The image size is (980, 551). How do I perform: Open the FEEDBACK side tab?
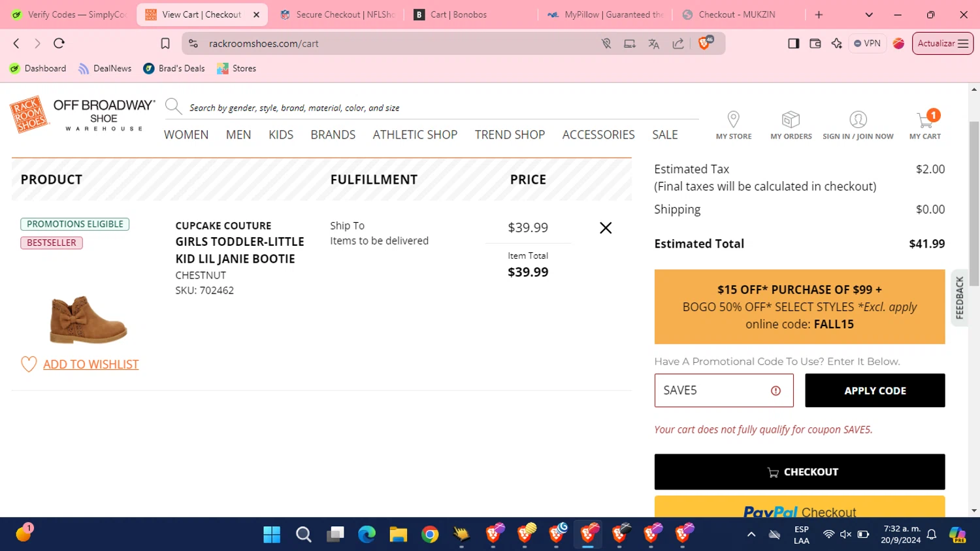959,298
